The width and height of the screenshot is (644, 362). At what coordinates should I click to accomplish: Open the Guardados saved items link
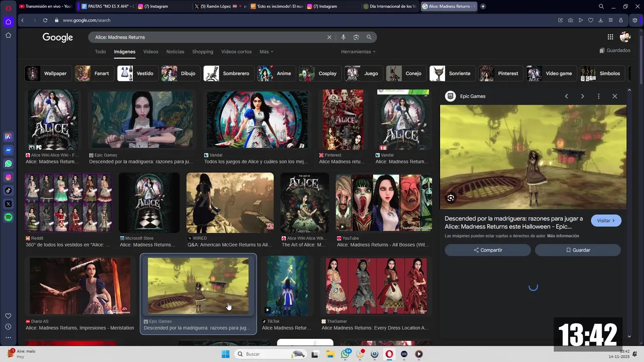pos(615,50)
